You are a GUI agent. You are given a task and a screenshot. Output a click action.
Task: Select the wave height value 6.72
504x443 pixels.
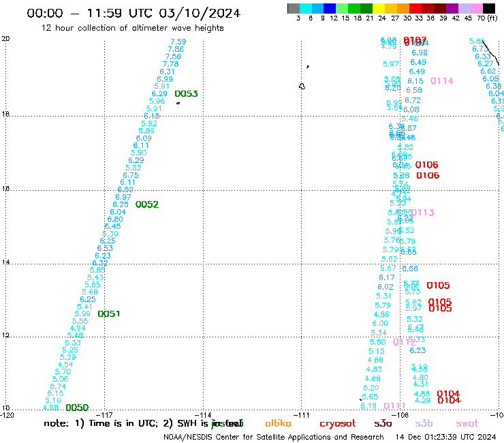click(x=412, y=100)
